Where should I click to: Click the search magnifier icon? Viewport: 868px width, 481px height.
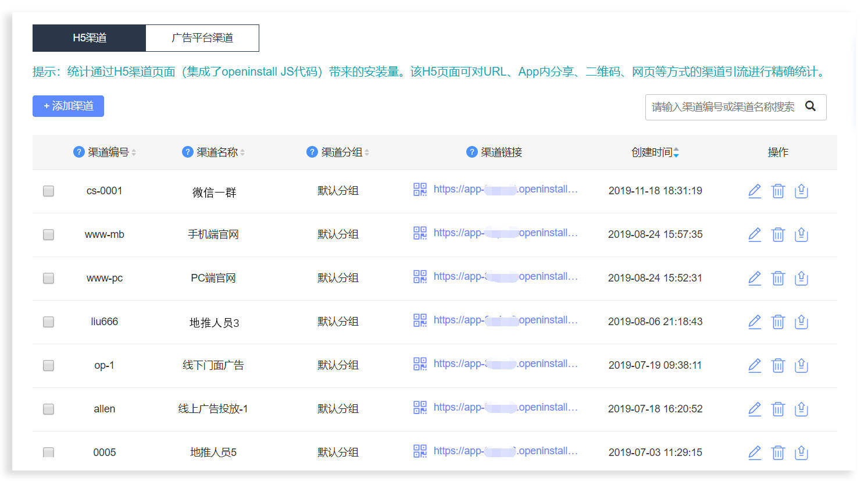[810, 106]
